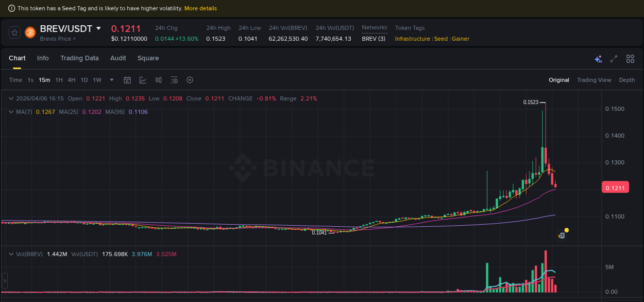Viewport: 644px width, 302px height.
Task: Click the 24h High value 0.1523
Action: click(216, 39)
